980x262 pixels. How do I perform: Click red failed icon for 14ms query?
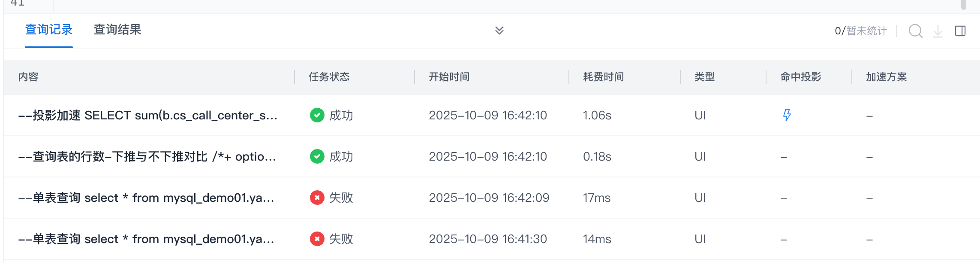317,239
